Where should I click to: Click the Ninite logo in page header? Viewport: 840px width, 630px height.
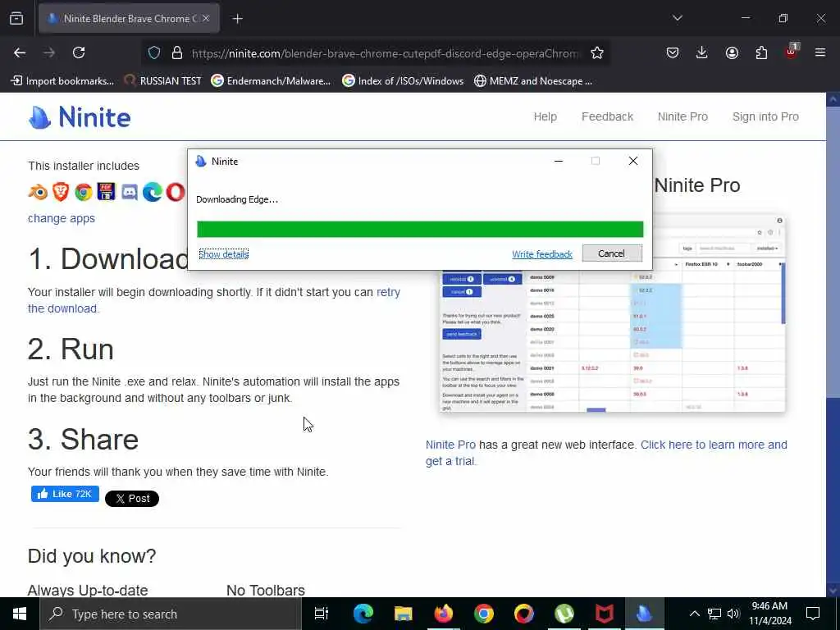[80, 116]
